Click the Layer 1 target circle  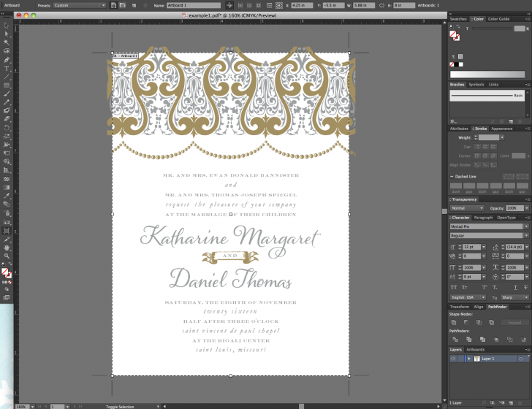point(521,359)
